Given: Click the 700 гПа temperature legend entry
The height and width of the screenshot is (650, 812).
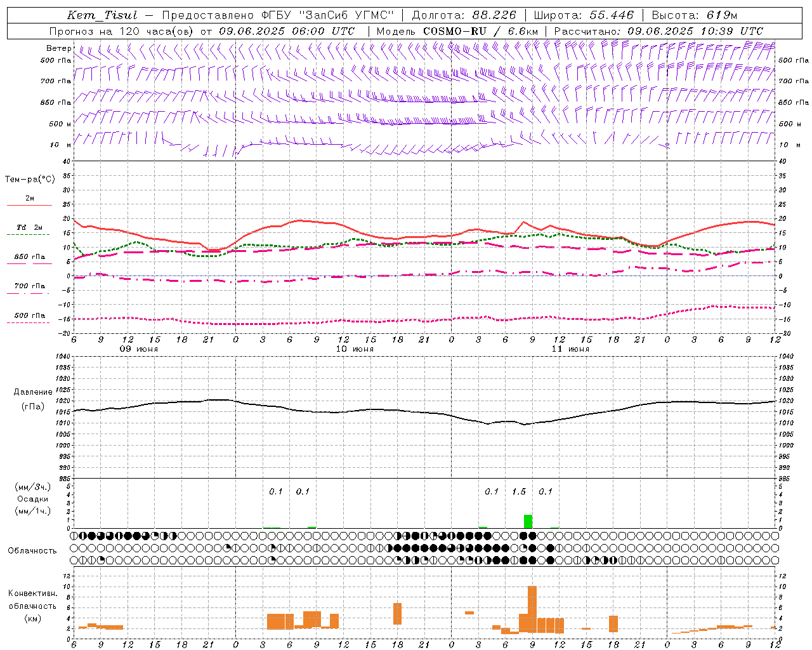Looking at the screenshot, I should [x=30, y=286].
